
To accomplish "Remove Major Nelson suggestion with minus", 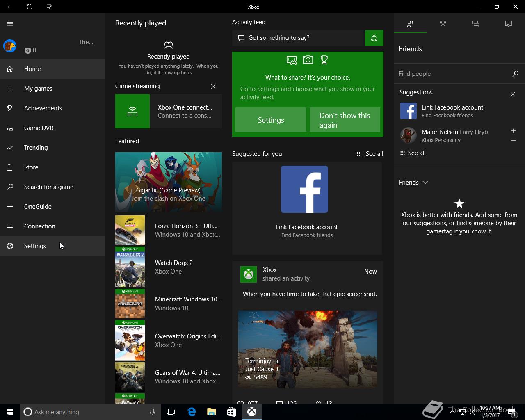I will click(x=514, y=141).
